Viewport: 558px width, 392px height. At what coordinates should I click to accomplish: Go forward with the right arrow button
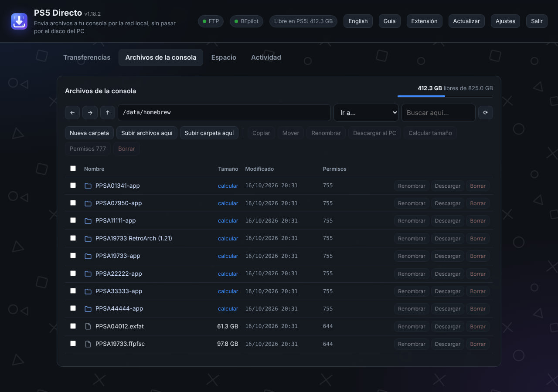point(90,112)
